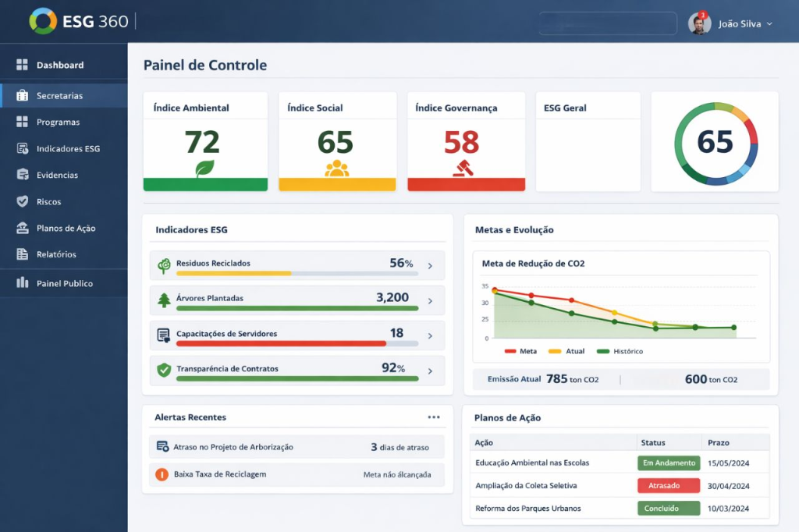This screenshot has height=532, width=799.
Task: Click Reforma dos Parques Urbanos action row
Action: 620,508
